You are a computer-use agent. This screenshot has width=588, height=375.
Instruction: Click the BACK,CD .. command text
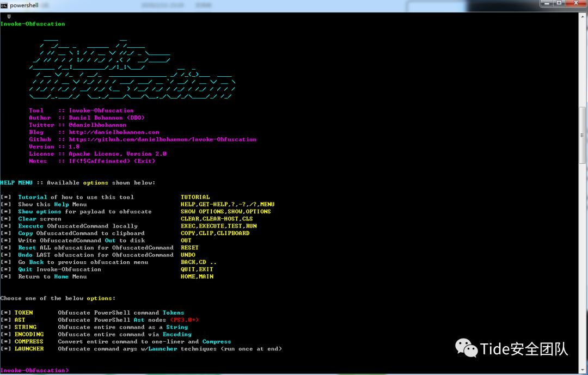click(x=199, y=262)
